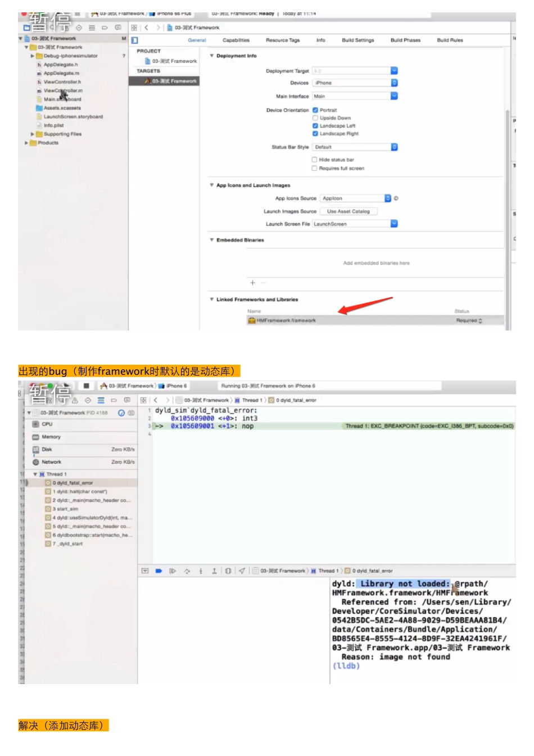Uncheck the Upside Down orientation checkbox
Image resolution: width=534 pixels, height=756 pixels.
coord(315,117)
